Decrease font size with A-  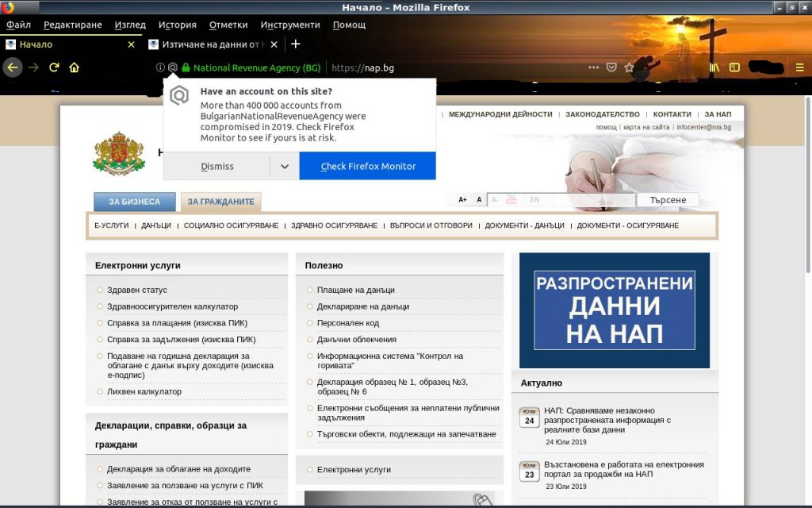[495, 199]
